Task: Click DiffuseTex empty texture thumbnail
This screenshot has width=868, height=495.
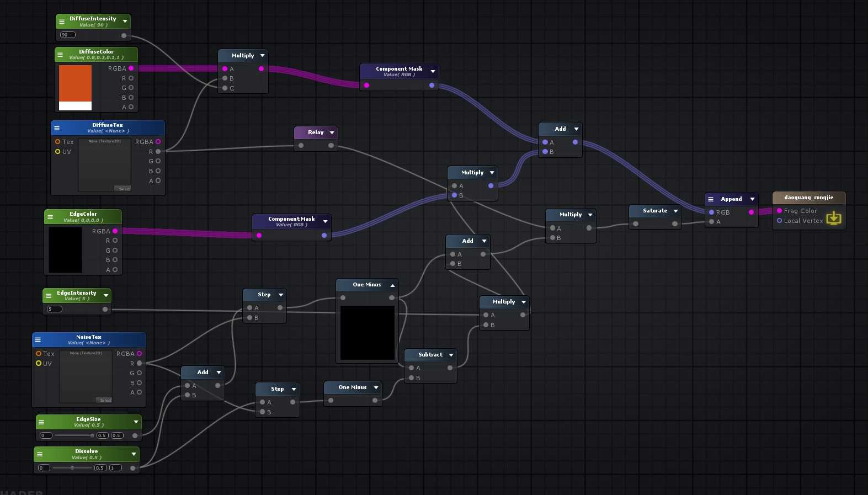Action: pyautogui.click(x=105, y=165)
